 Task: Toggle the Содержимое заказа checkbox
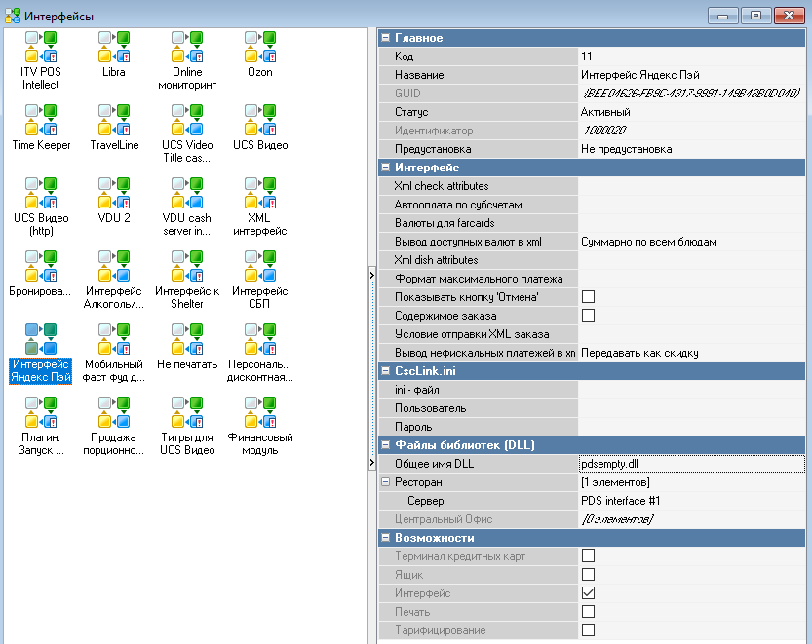tap(588, 316)
